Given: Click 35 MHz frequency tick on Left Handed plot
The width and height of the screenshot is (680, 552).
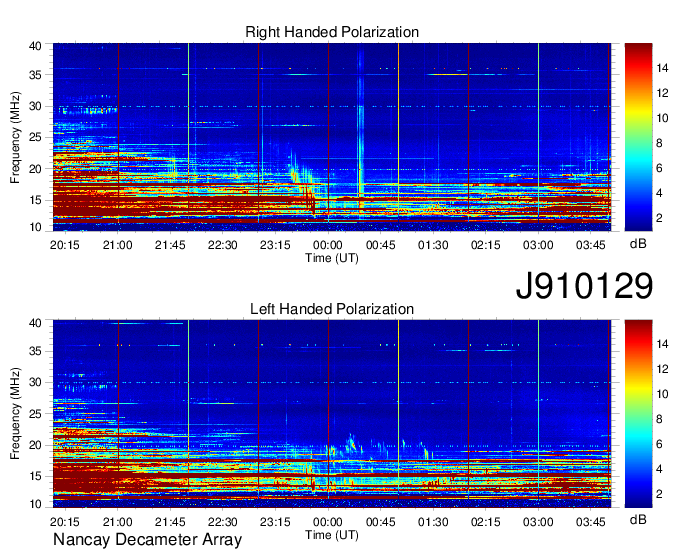Looking at the screenshot, I should [35, 351].
